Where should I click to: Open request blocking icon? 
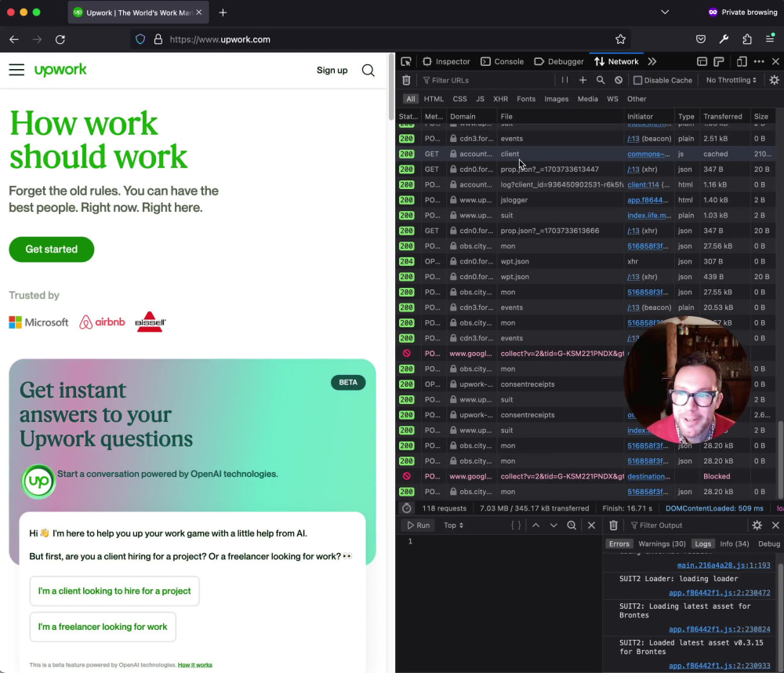coord(619,80)
